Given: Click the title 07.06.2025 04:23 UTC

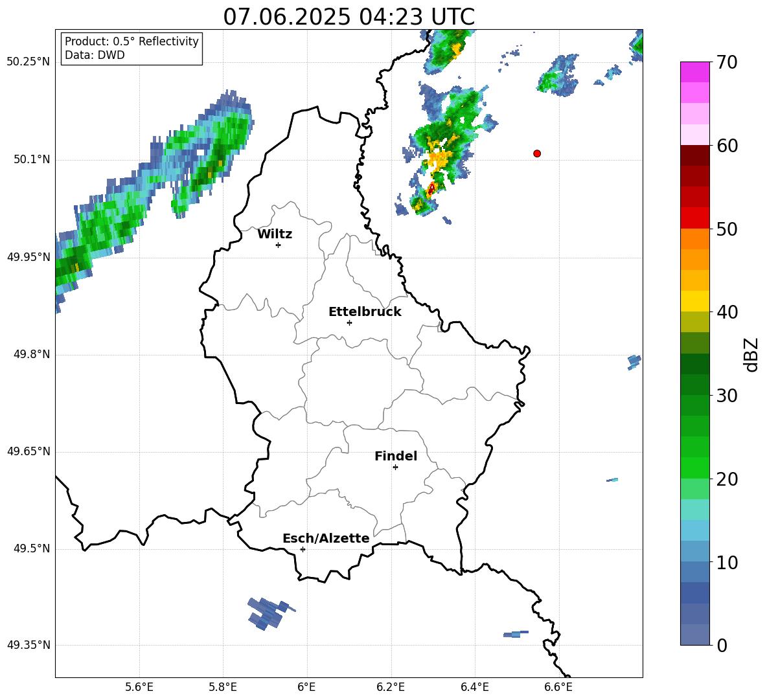Looking at the screenshot, I should (x=349, y=17).
